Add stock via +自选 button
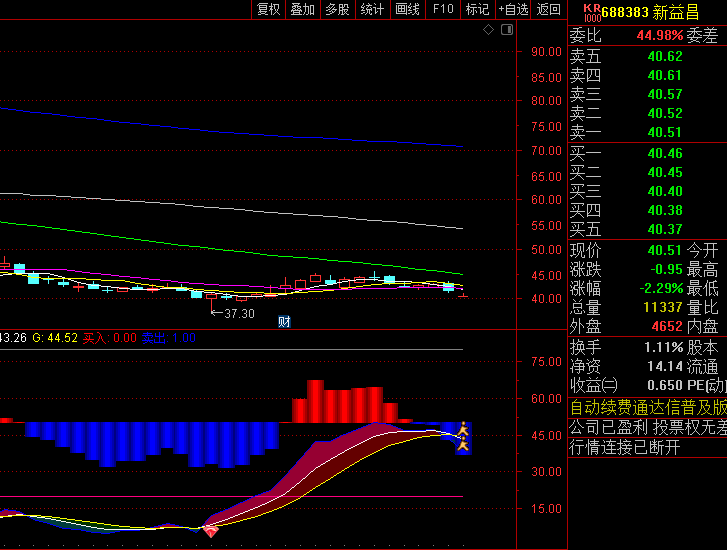 (x=513, y=9)
